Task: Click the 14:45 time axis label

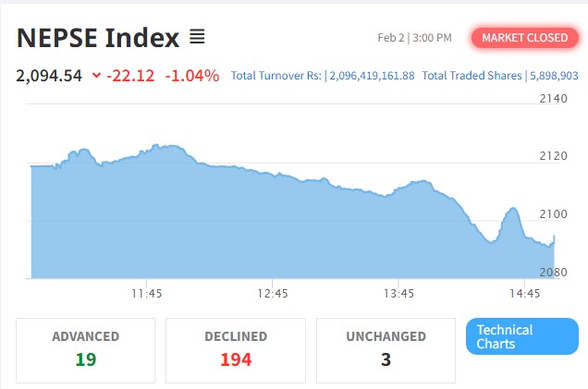Action: tap(524, 294)
